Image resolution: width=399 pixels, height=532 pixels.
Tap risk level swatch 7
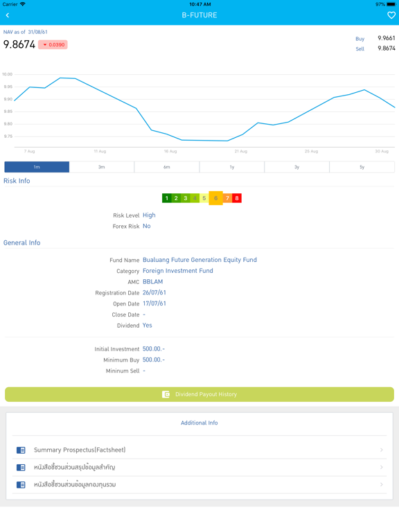(227, 198)
